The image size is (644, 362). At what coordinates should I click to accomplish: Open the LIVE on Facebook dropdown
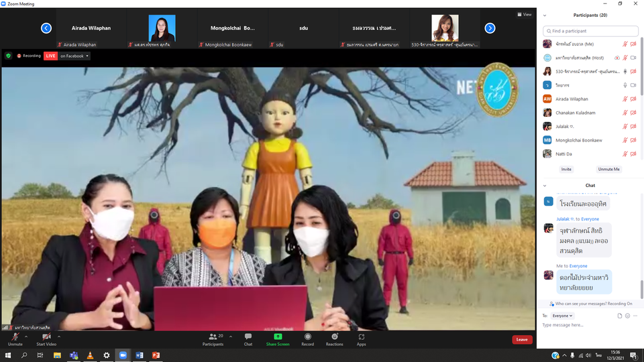(74, 56)
